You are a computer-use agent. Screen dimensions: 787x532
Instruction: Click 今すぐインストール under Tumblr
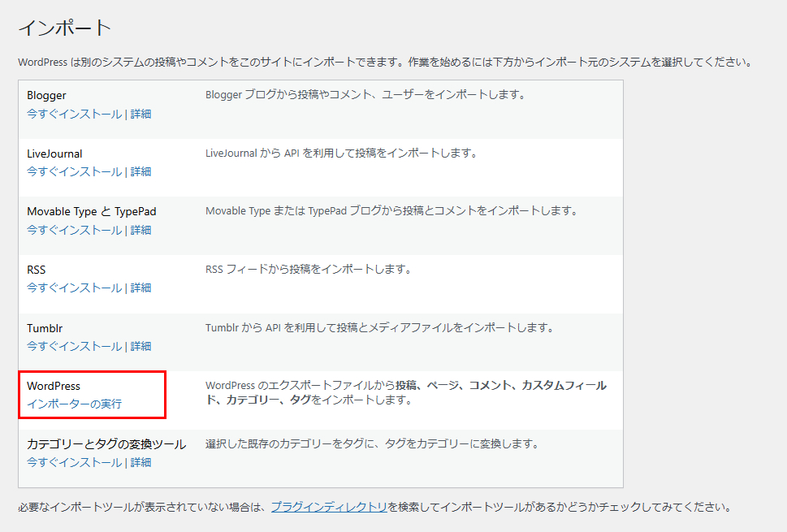coord(74,346)
